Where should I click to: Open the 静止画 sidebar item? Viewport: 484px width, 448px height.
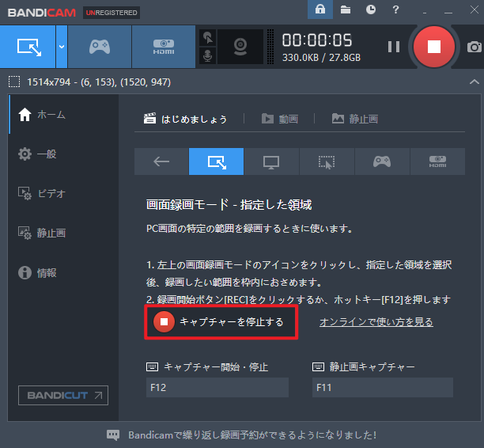[63, 233]
